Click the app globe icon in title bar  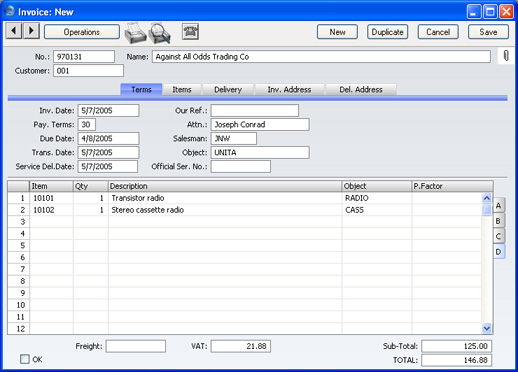tap(9, 11)
